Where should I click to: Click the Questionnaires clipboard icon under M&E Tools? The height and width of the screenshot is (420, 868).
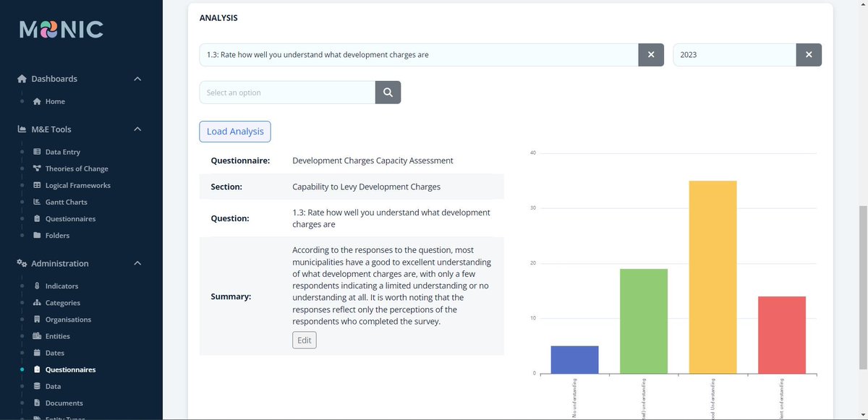[x=37, y=218]
